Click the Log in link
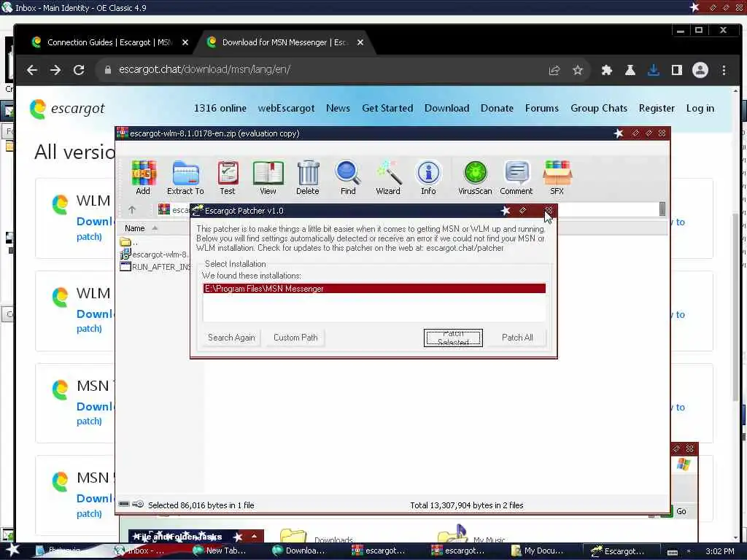 point(700,108)
